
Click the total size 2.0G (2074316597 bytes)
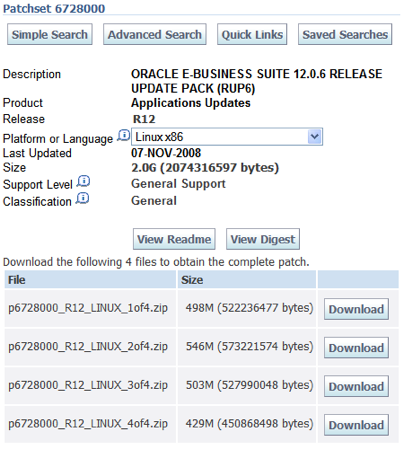point(205,168)
